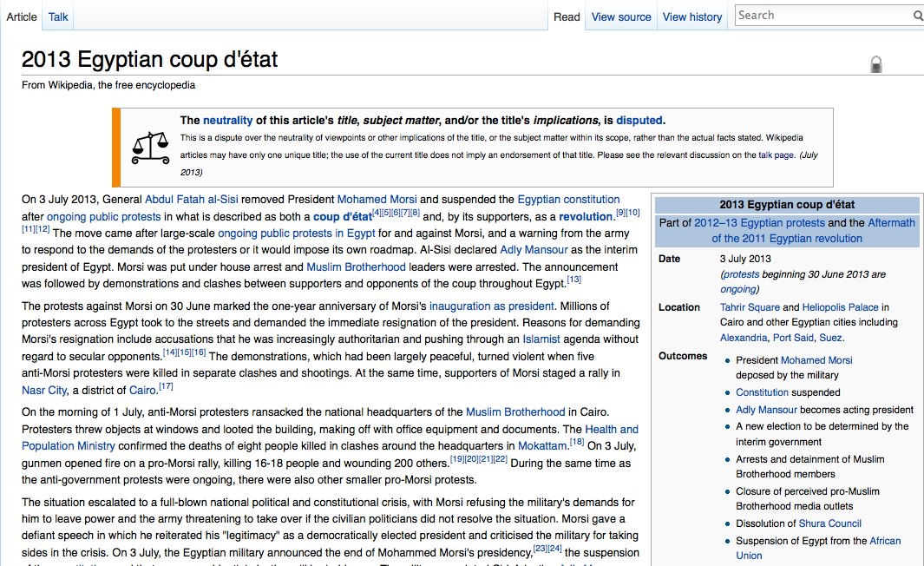Follow the bold 'revolution' link

click(586, 216)
